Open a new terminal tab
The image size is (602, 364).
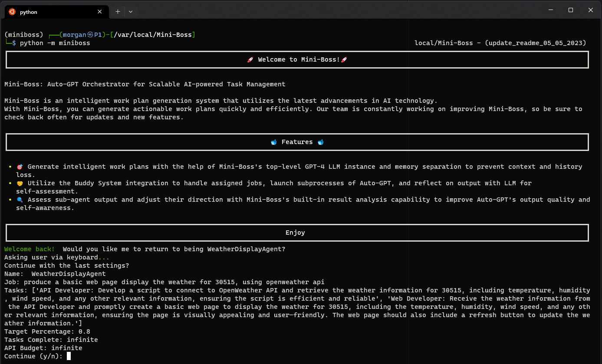click(x=118, y=12)
